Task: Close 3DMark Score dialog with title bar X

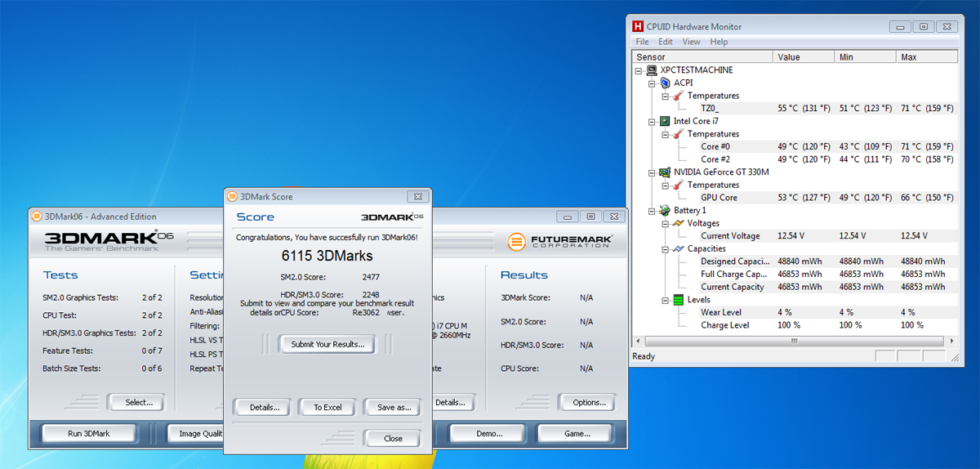Action: (417, 196)
